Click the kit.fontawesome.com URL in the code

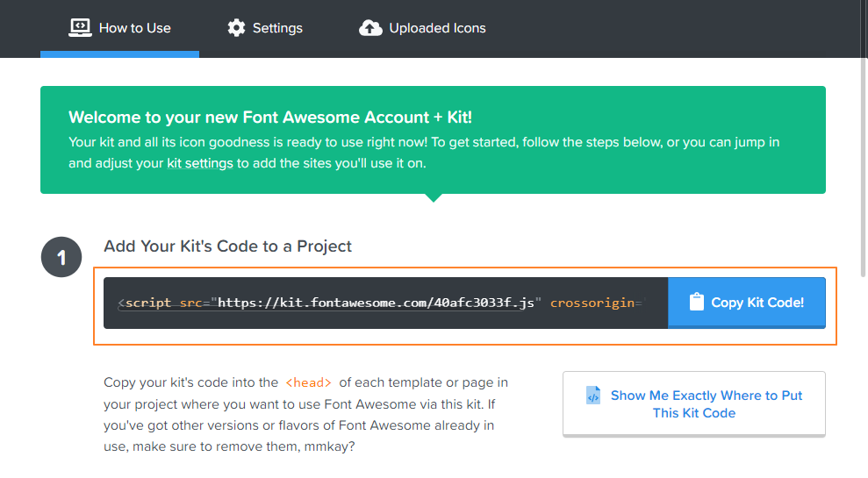(x=376, y=303)
